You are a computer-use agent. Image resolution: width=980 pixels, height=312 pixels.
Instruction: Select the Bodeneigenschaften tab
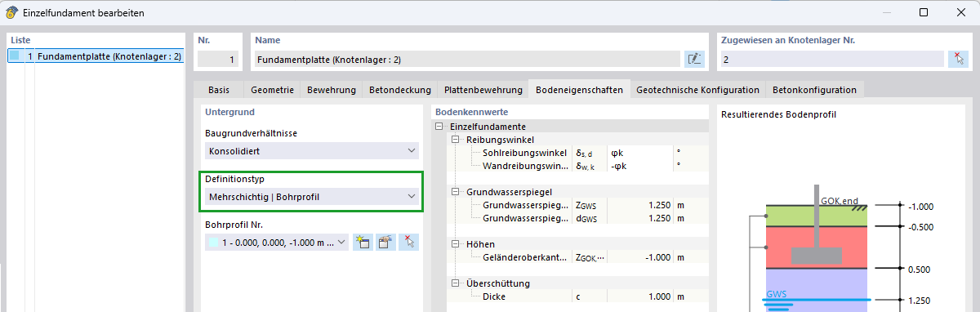pyautogui.click(x=579, y=90)
